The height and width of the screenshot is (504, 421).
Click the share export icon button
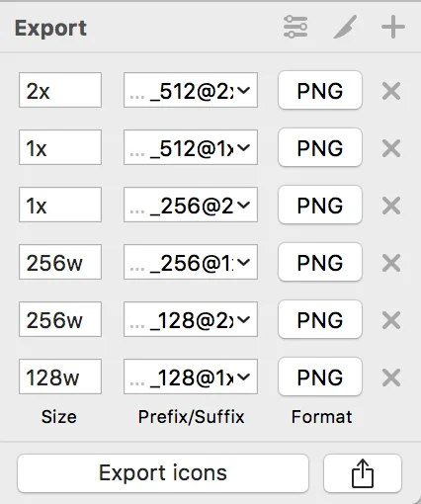point(363,473)
